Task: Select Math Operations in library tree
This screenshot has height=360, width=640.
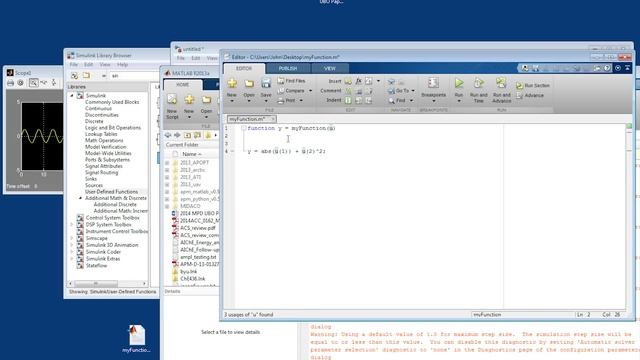Action: [x=104, y=140]
